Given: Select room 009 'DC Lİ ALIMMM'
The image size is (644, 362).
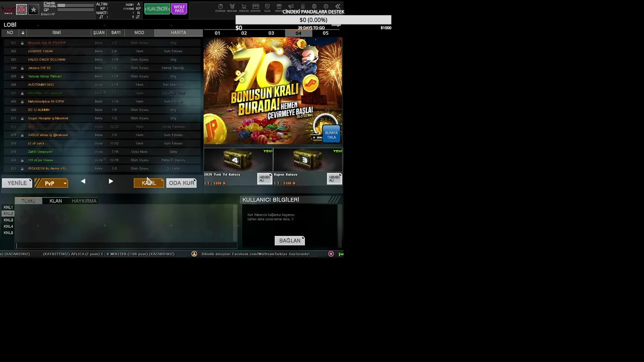Looking at the screenshot, I should (x=102, y=110).
